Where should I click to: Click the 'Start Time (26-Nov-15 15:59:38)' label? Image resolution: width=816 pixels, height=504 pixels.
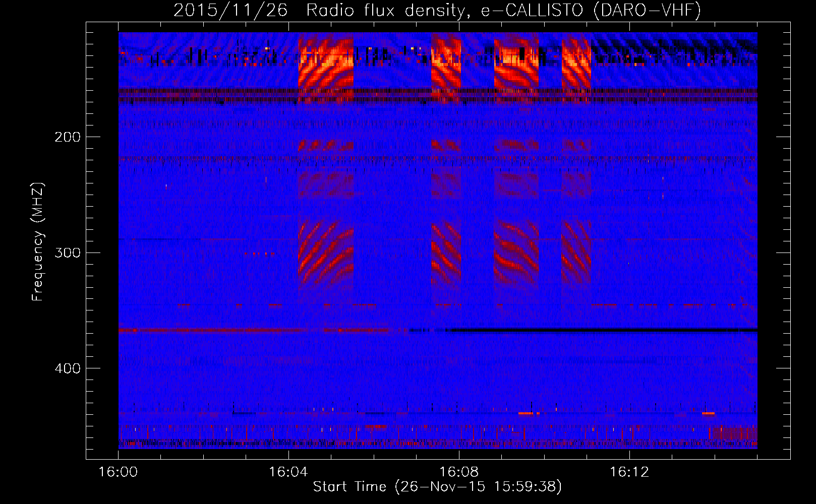click(437, 486)
